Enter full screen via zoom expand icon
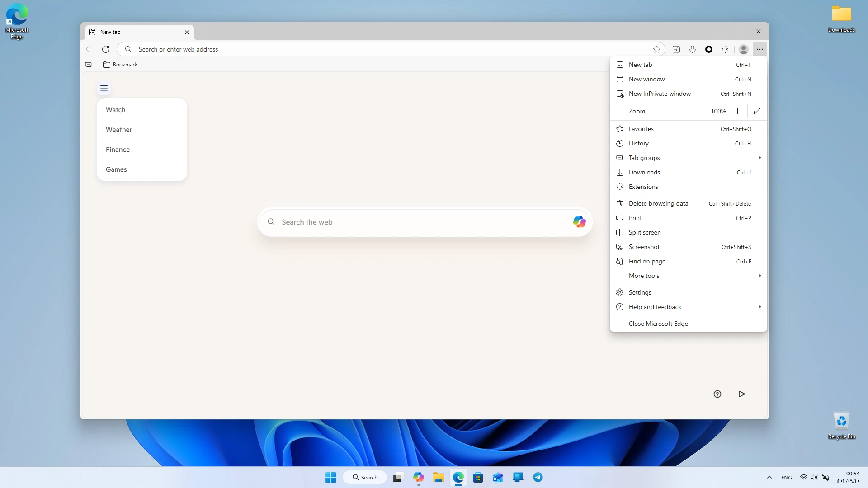Screen dimensions: 868x488 (x=757, y=111)
